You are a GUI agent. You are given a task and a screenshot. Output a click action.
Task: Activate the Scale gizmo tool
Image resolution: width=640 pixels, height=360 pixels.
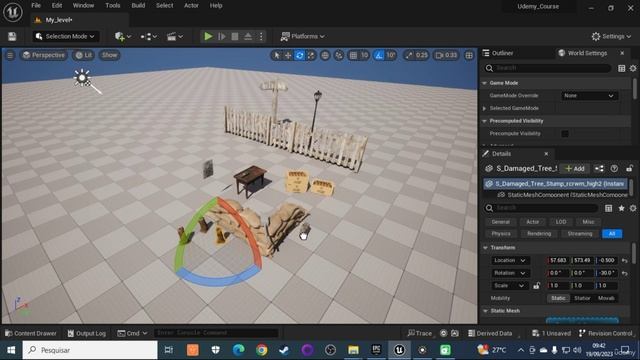[x=311, y=55]
